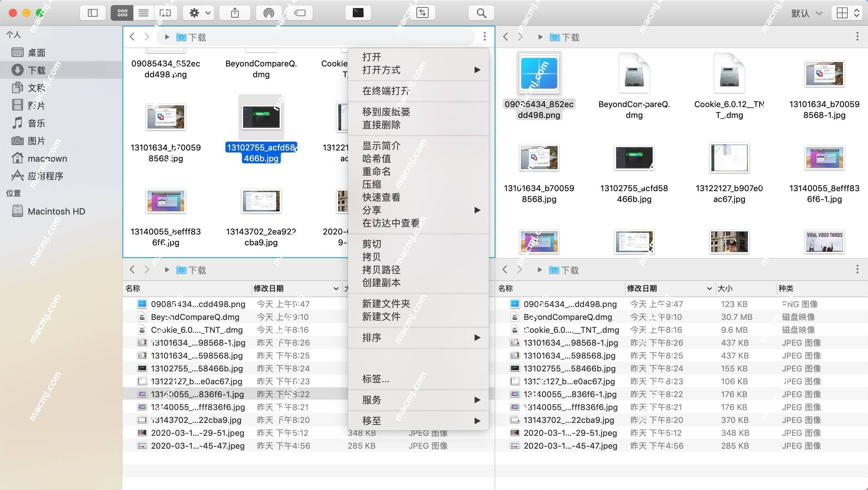Expand the 移至 submenu

(x=418, y=421)
